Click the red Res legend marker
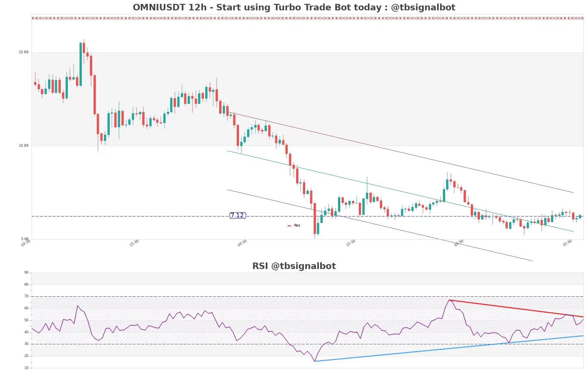 [x=289, y=226]
